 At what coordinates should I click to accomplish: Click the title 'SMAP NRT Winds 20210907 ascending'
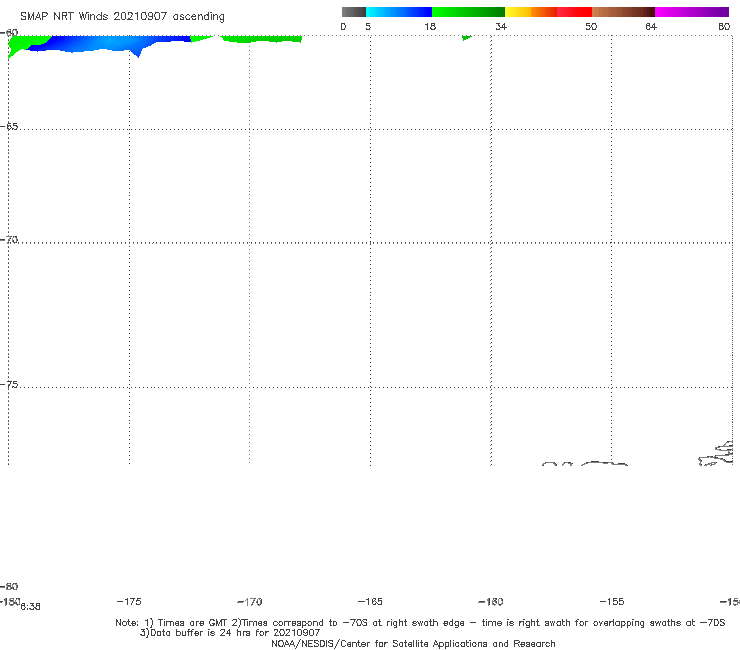click(122, 17)
